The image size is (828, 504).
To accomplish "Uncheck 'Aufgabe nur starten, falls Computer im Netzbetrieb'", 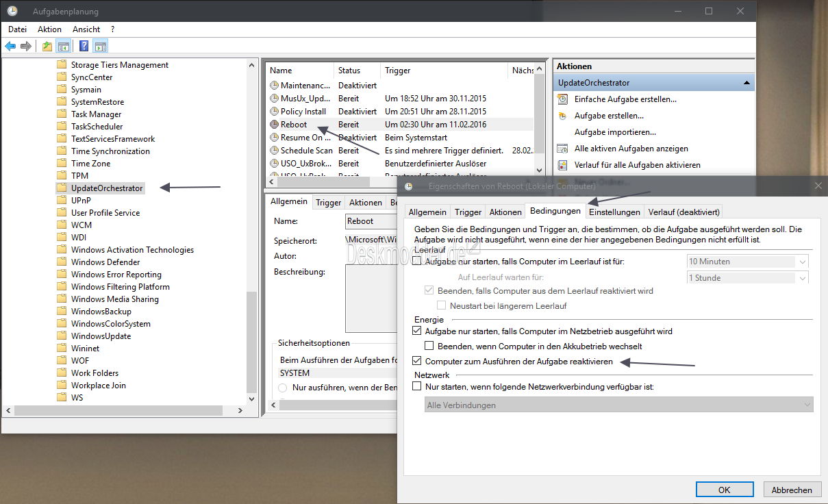I will [x=417, y=331].
